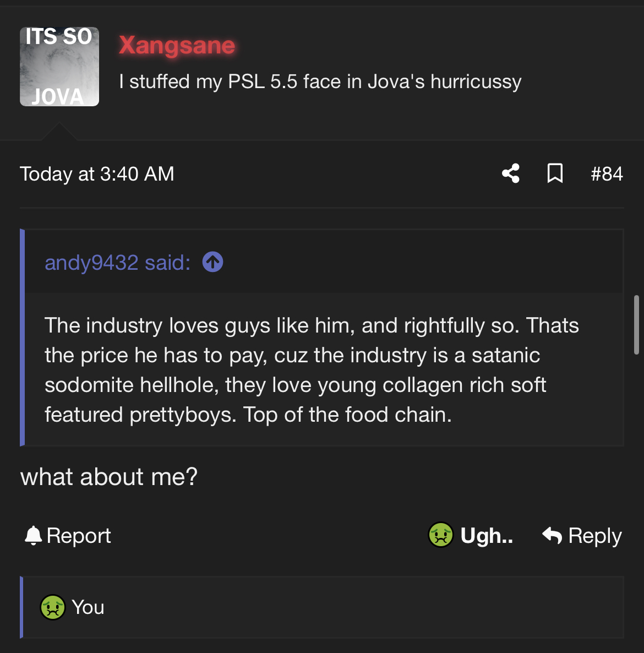Click the 'what about me?' post text
The width and height of the screenshot is (644, 653).
click(109, 476)
